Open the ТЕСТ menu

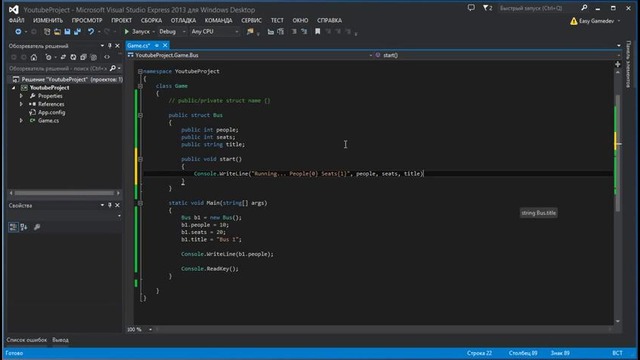[277, 20]
